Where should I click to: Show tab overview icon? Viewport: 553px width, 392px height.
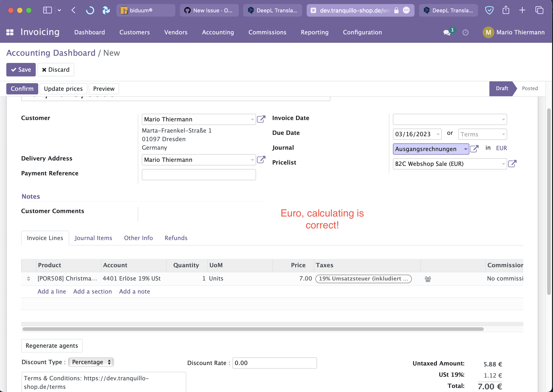(x=539, y=10)
